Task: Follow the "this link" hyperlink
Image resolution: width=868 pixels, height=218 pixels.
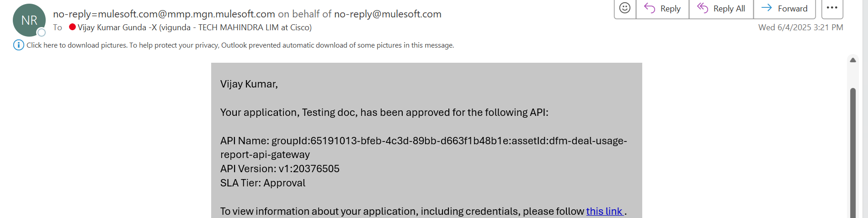Action: point(604,211)
